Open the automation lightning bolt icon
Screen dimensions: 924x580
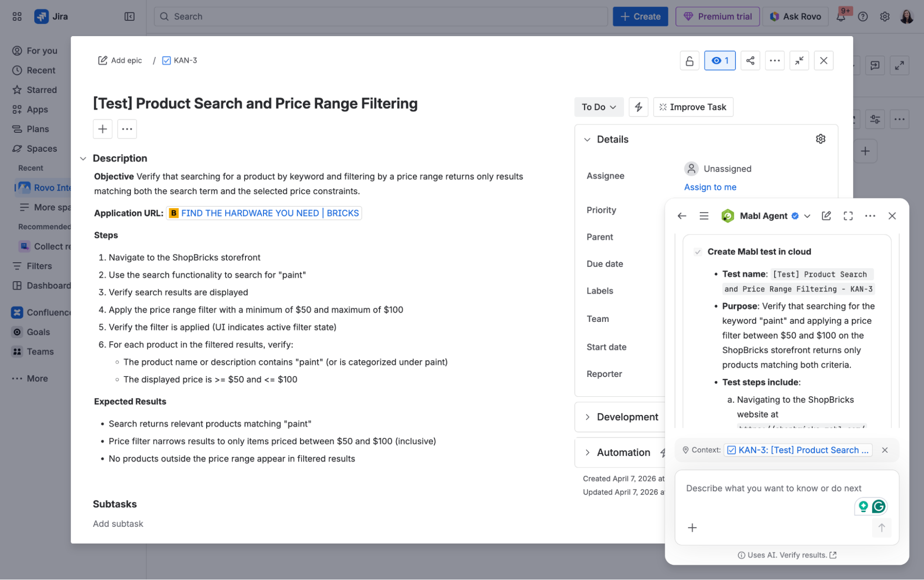coord(638,107)
